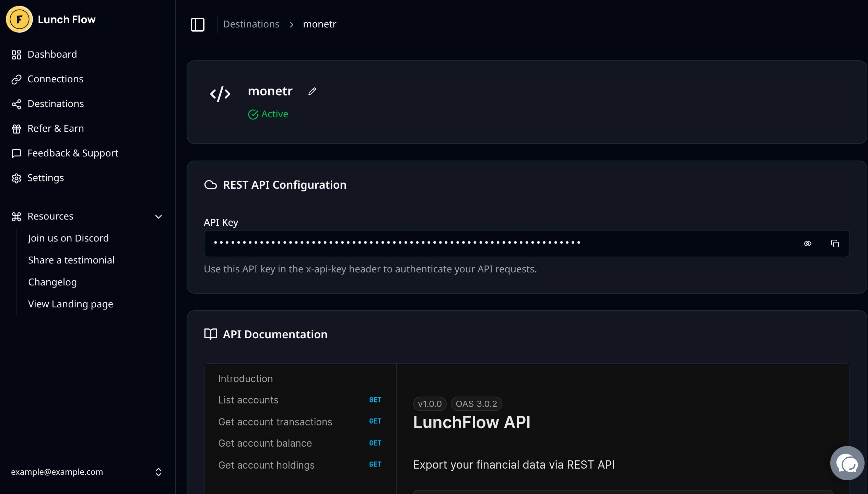Click Join us on Discord
868x494 pixels.
tap(68, 238)
